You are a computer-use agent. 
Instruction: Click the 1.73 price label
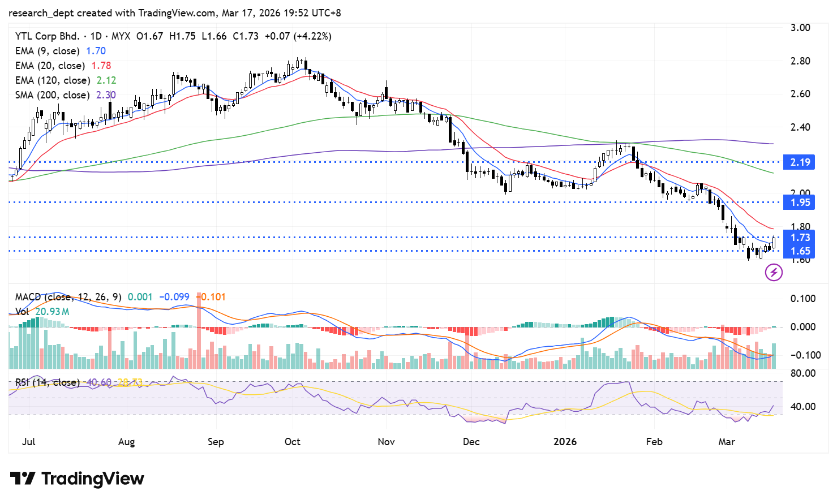point(800,238)
